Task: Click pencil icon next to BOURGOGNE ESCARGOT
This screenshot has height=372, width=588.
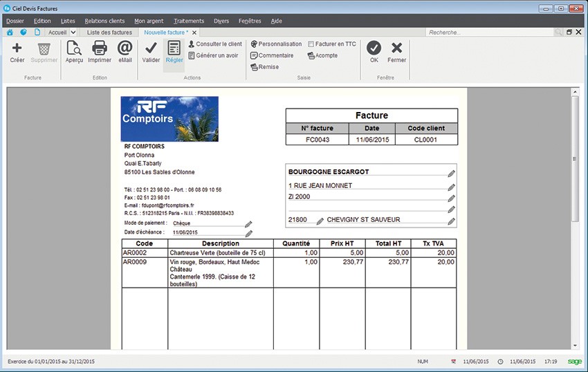Action: point(452,173)
